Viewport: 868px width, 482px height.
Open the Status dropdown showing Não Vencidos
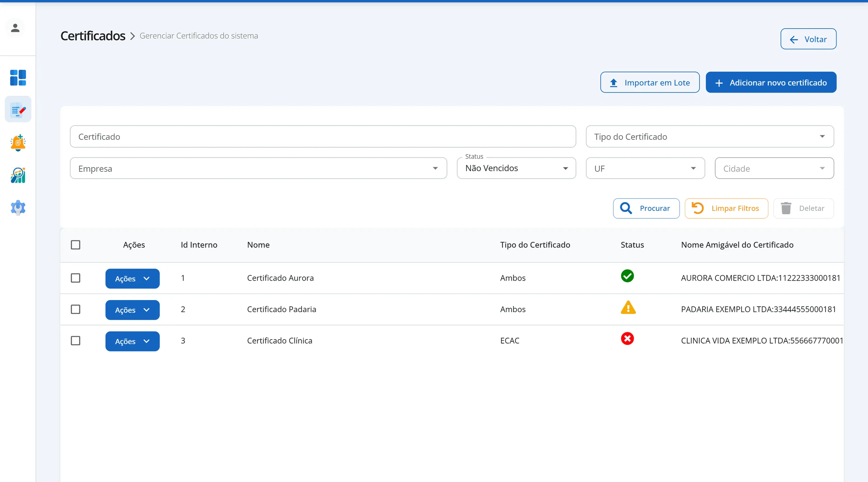point(516,168)
